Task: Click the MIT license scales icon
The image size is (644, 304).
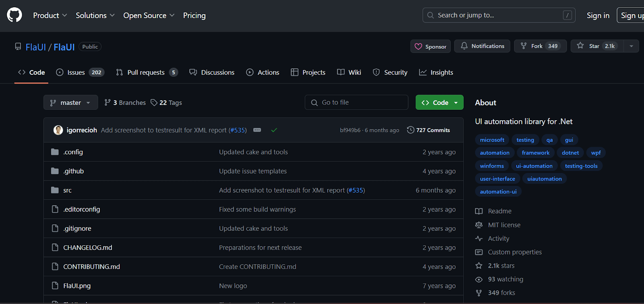Action: [479, 225]
